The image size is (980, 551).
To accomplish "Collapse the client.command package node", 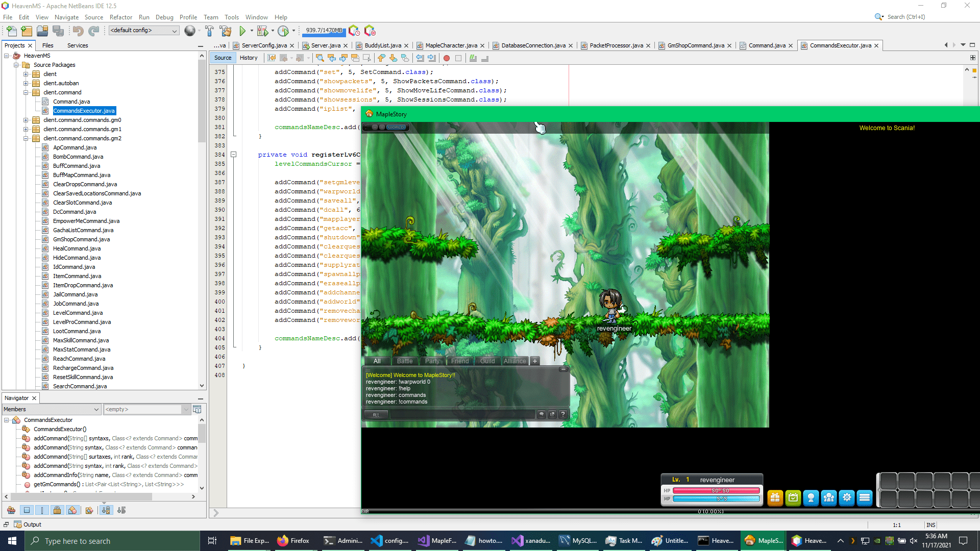I will [26, 92].
